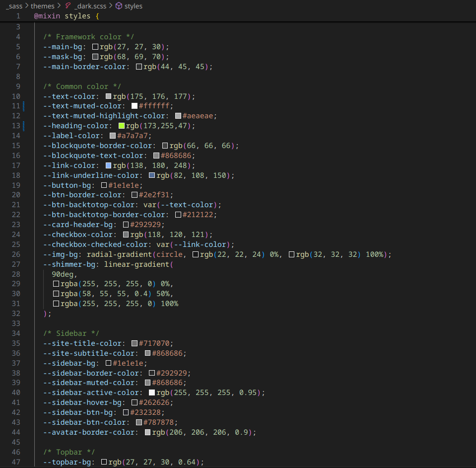
Task: Click the modified gutter marker on line 11
Action: [x=24, y=106]
